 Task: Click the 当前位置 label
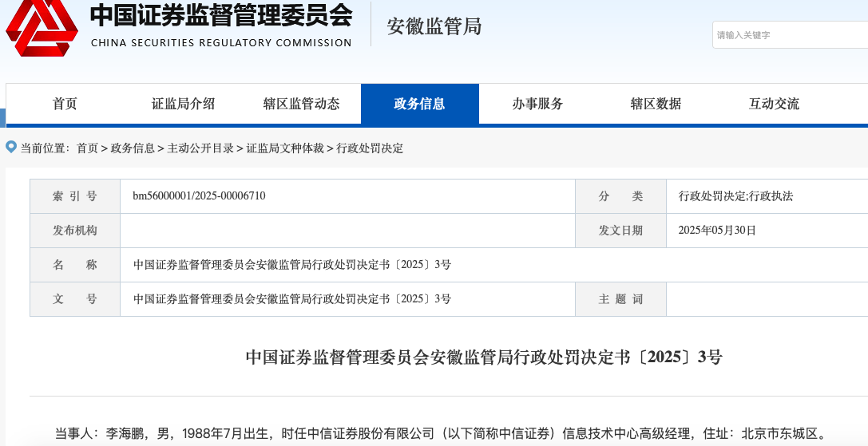pyautogui.click(x=46, y=148)
